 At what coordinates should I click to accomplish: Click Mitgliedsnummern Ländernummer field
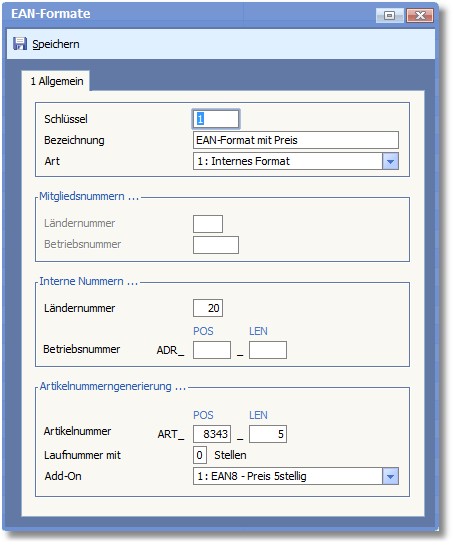coord(208,223)
